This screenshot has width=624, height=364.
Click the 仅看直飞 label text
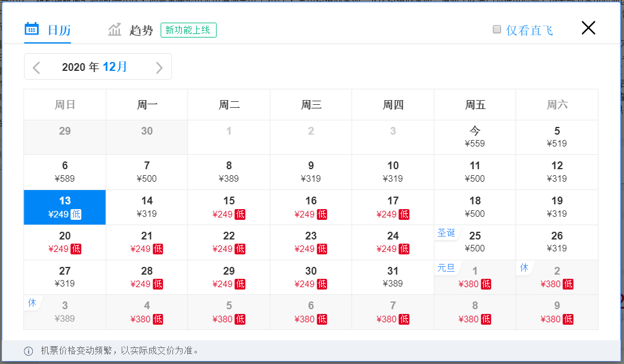(x=529, y=30)
